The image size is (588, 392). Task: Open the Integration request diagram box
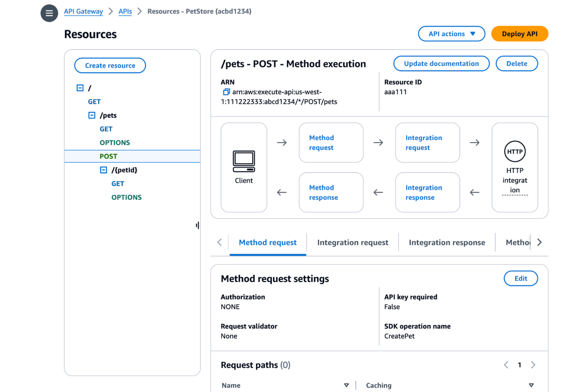tap(427, 143)
